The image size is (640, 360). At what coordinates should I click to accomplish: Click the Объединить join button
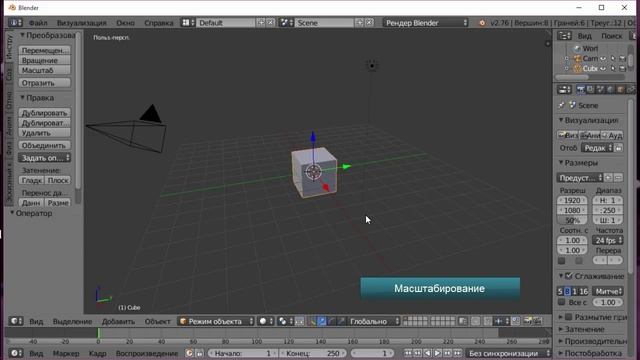click(44, 145)
